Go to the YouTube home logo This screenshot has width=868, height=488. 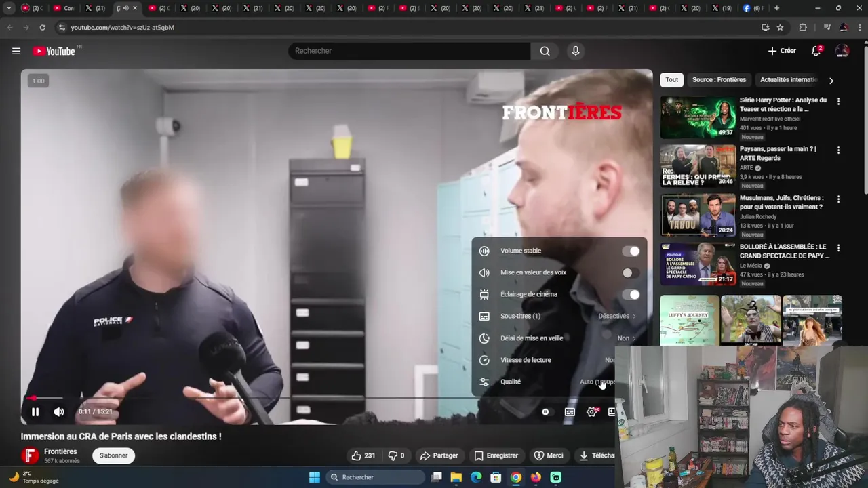click(54, 51)
